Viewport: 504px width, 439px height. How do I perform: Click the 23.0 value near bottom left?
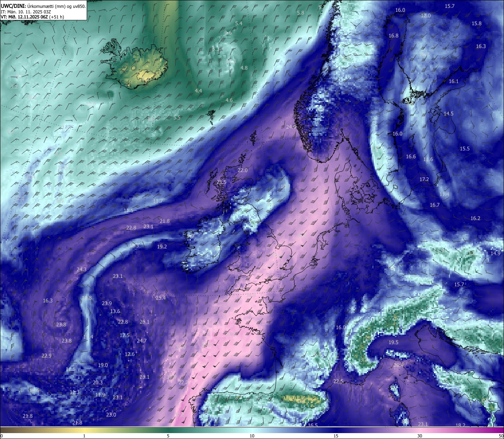point(111,415)
